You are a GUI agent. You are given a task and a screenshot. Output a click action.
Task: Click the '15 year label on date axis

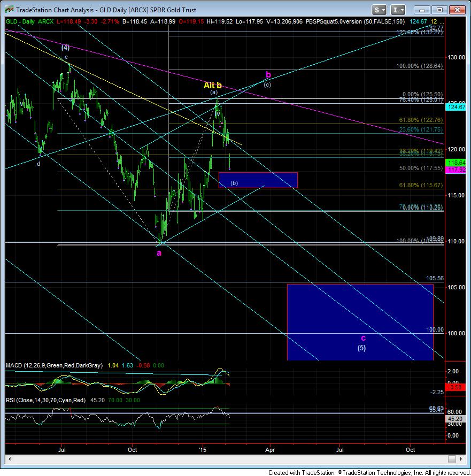point(203,450)
